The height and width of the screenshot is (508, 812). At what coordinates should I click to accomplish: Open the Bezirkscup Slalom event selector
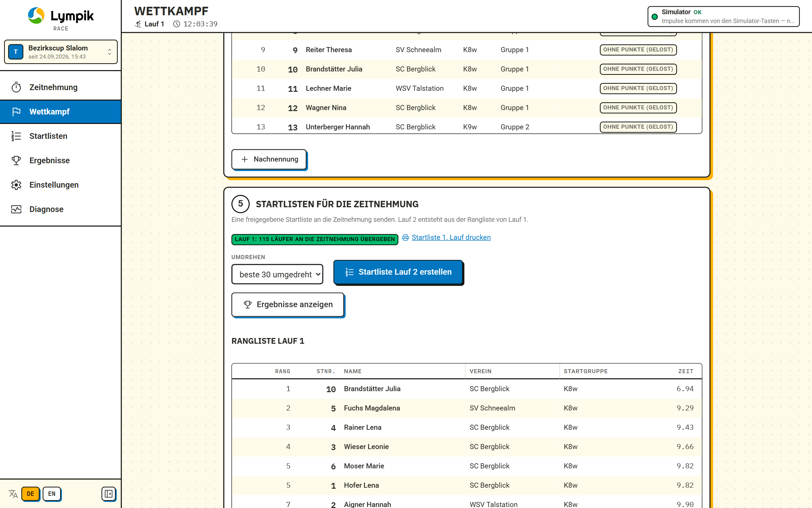pos(61,52)
